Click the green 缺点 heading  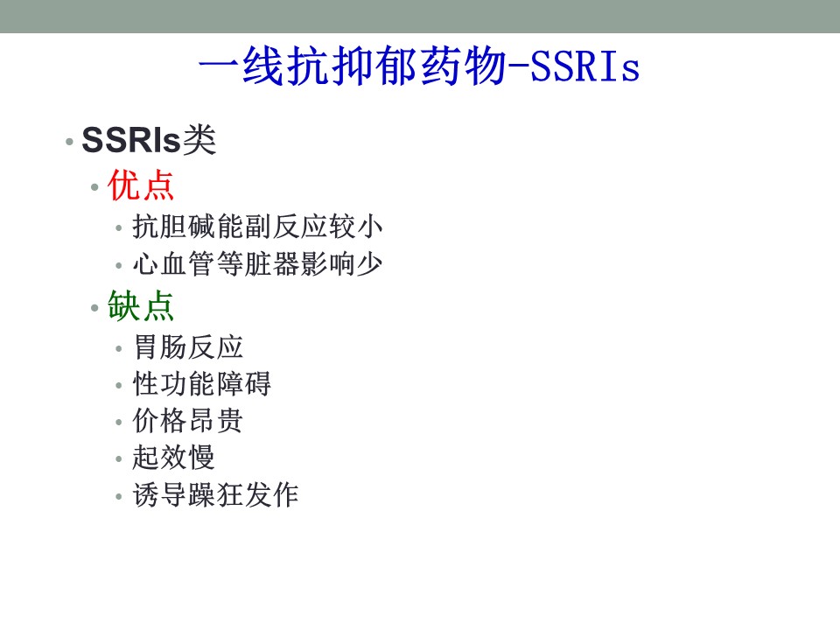pos(141,306)
